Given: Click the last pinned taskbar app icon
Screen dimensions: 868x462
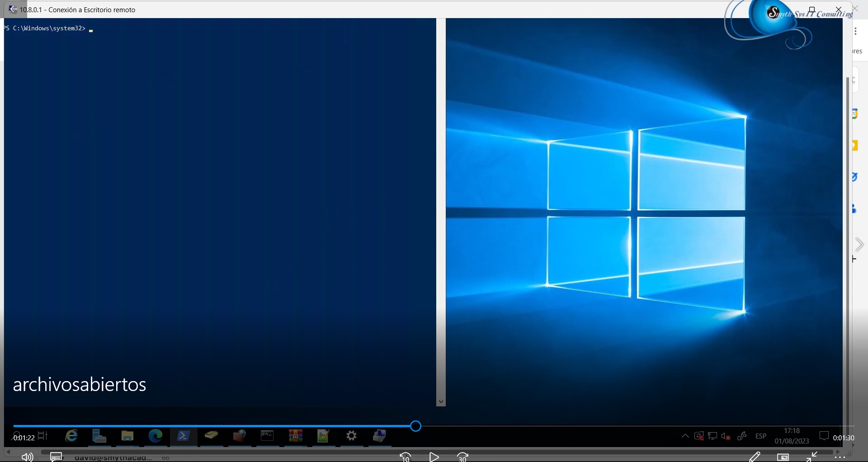Looking at the screenshot, I should (379, 436).
